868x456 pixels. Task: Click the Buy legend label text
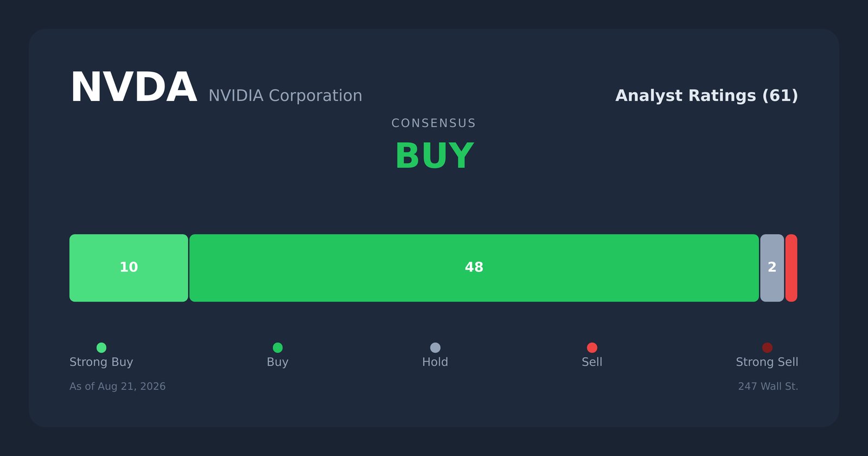click(278, 362)
